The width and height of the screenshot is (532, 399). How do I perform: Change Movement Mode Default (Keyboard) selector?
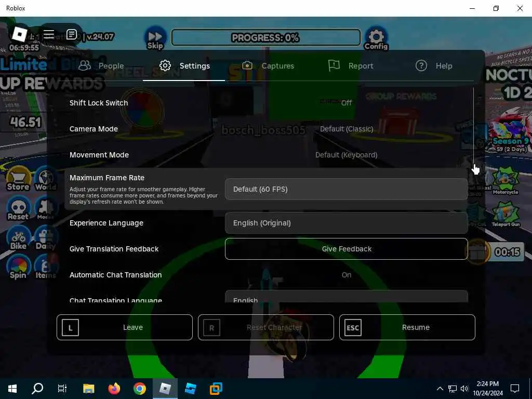pos(347,155)
